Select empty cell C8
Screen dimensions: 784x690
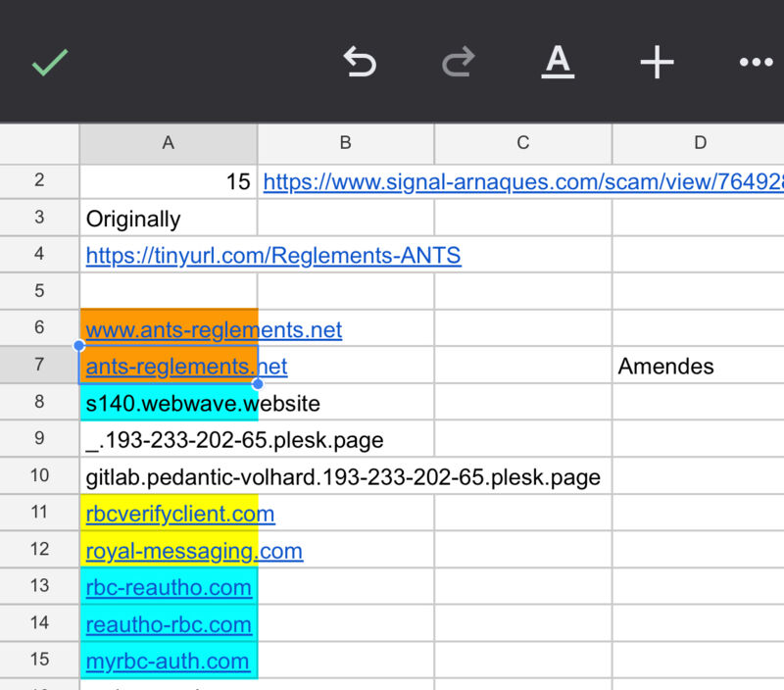[x=523, y=402]
